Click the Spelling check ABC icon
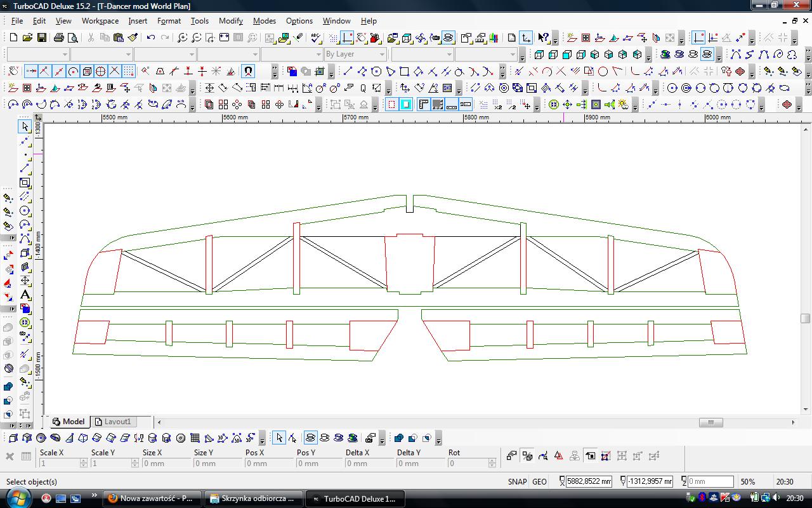This screenshot has width=812, height=508. pos(315,38)
